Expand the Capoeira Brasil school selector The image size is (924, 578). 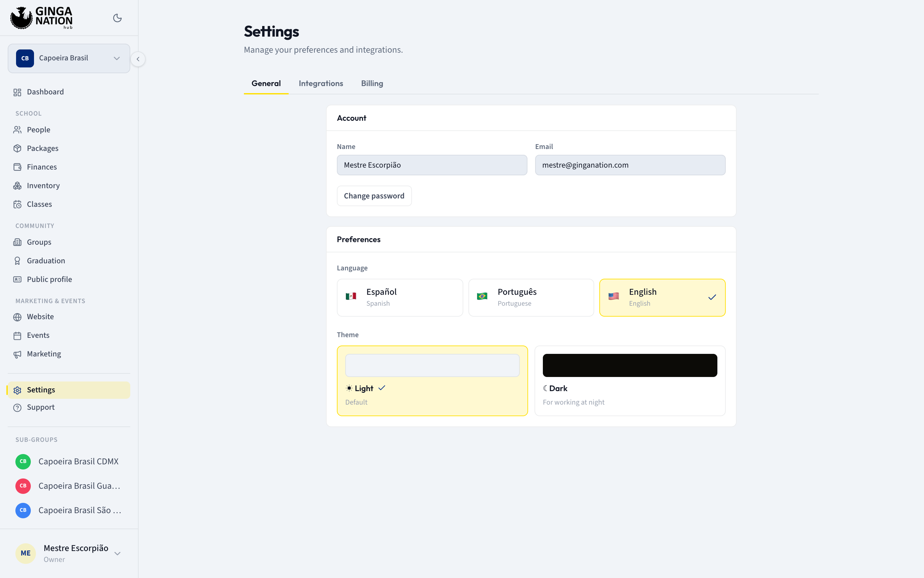[69, 58]
